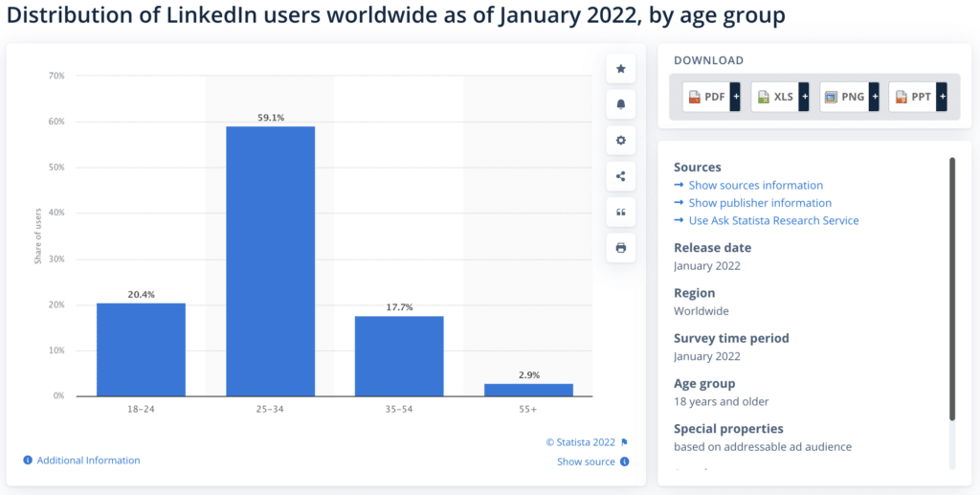Screen dimensions: 980x495
Task: Click the 25-34 bar
Action: [270, 261]
